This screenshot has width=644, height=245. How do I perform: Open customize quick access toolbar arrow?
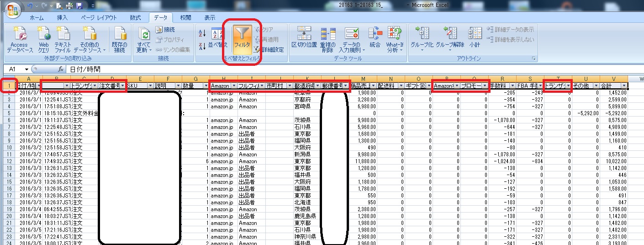pos(93,6)
